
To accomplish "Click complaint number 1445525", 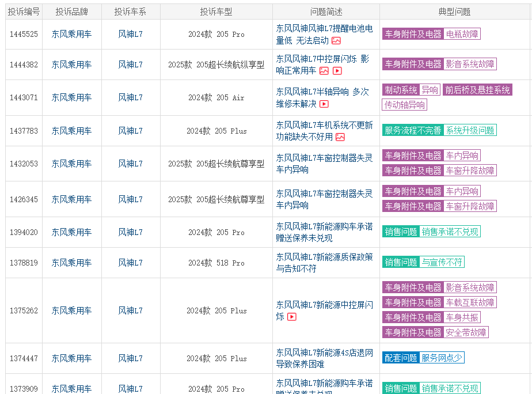I will 24,35.
